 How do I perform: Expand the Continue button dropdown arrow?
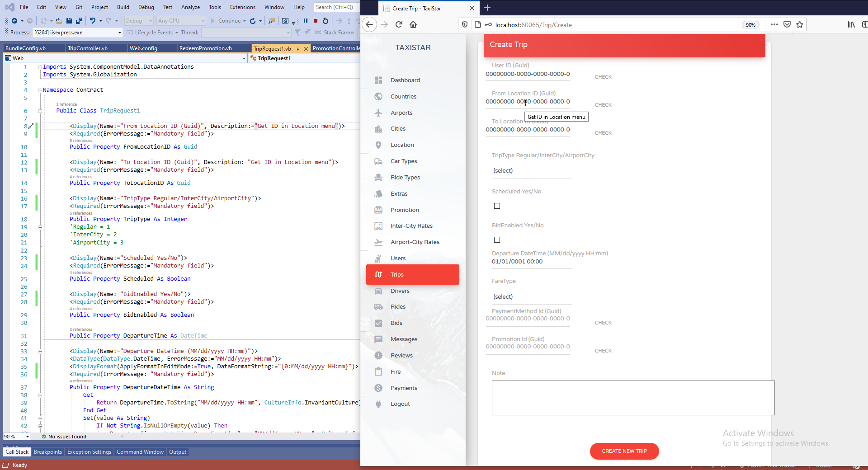[245, 21]
